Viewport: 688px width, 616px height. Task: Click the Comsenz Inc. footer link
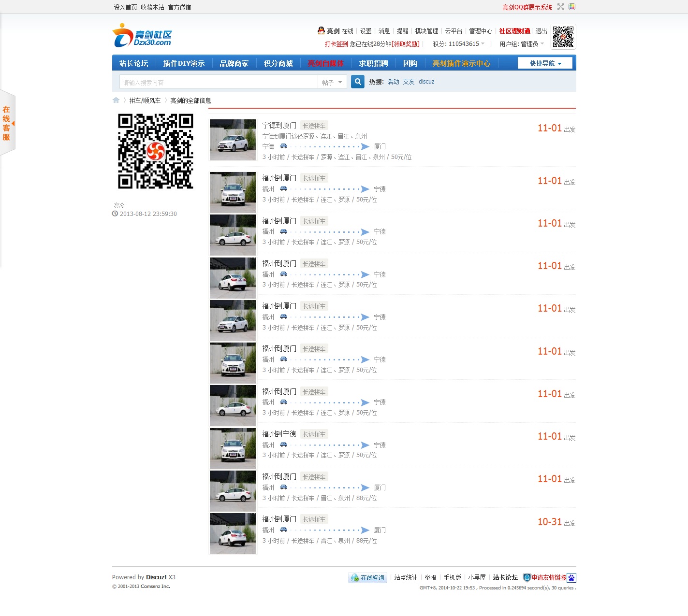pos(156,587)
